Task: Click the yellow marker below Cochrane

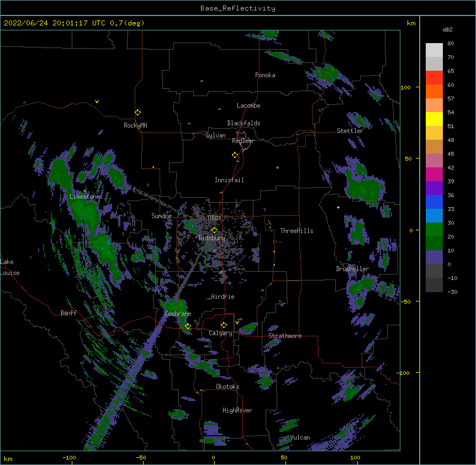Action: pos(188,326)
